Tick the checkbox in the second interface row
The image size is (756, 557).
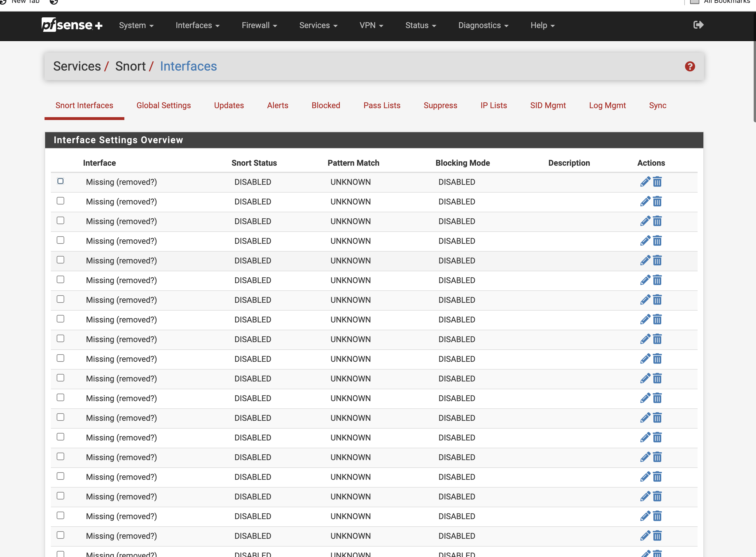coord(60,201)
